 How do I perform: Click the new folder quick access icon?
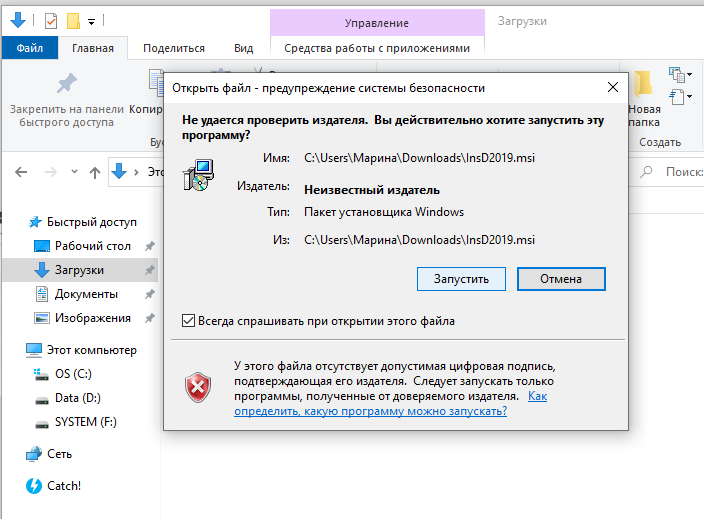pos(73,21)
